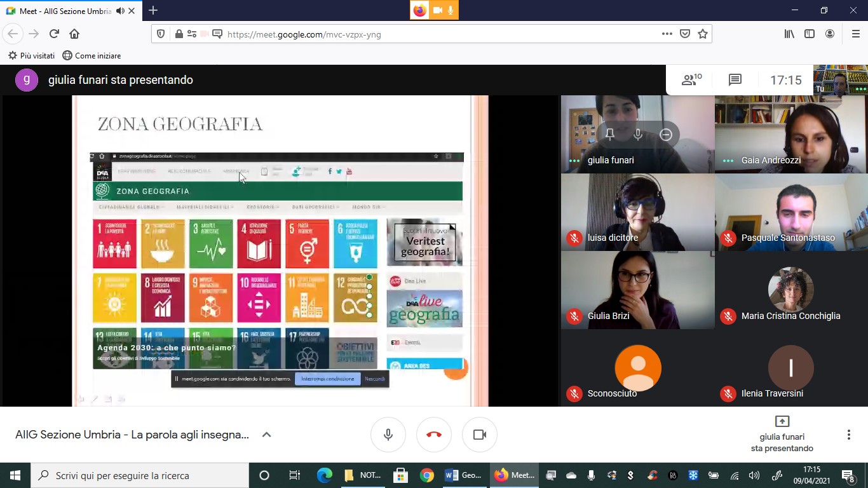Open Microsoft Edge from taskbar
The image size is (868, 488).
coord(325,475)
